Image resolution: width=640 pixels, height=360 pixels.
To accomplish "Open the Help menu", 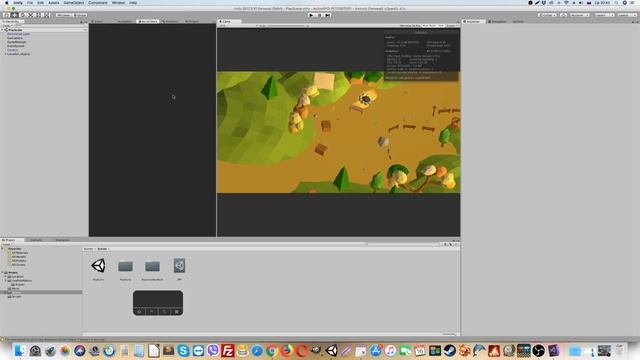I will (133, 2).
